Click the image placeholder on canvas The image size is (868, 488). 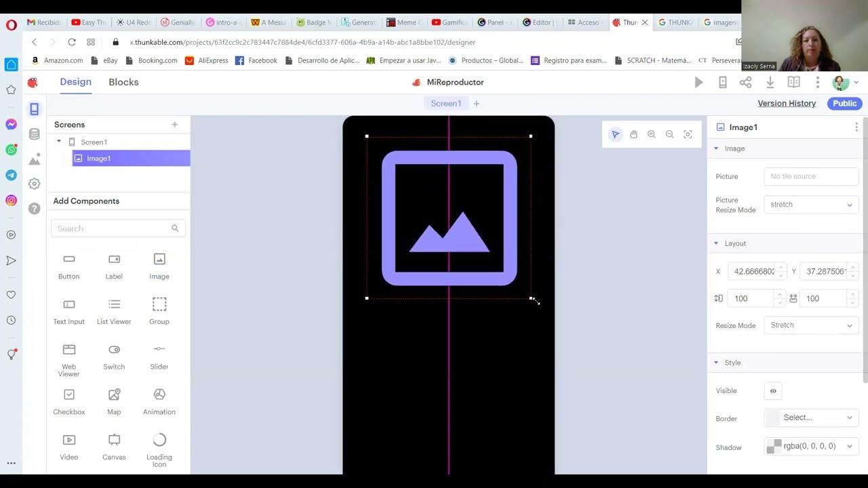449,218
